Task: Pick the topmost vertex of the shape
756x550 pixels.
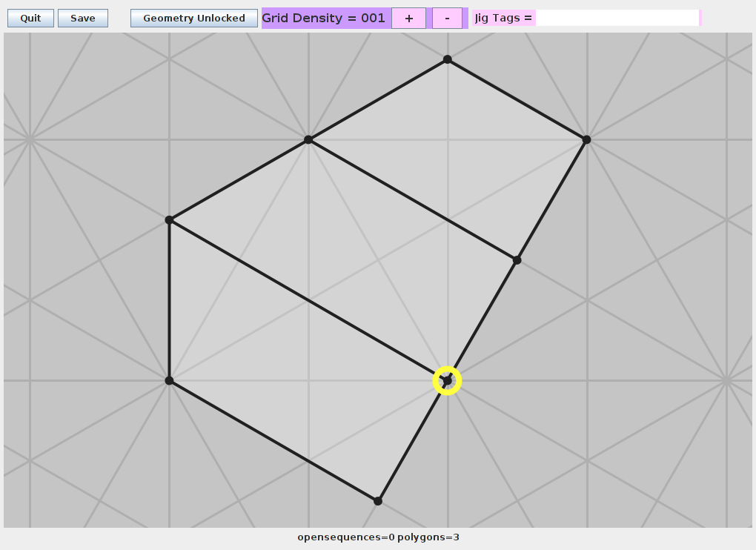Action: point(447,59)
